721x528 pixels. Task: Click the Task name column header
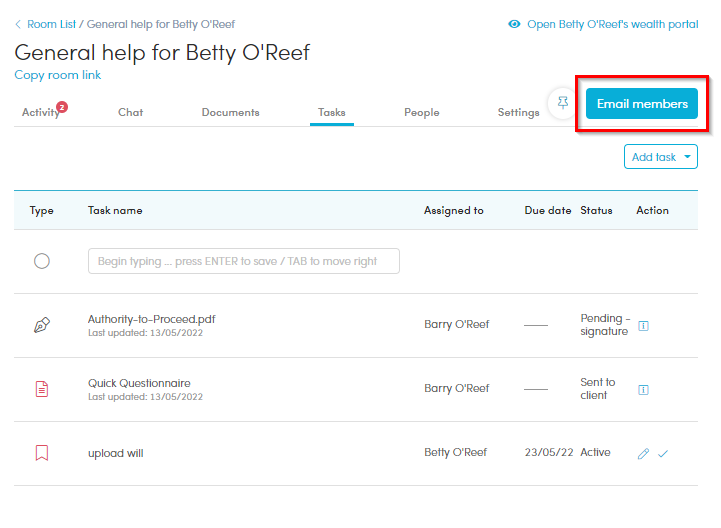coord(115,211)
